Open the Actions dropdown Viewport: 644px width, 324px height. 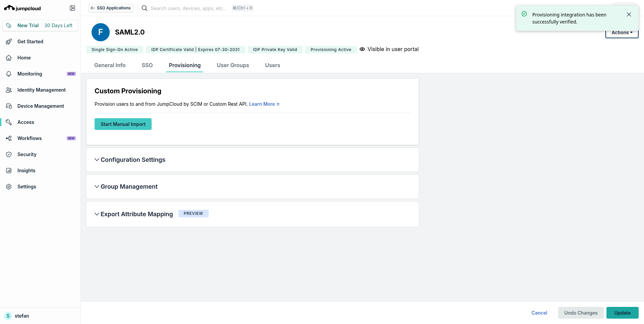point(622,33)
